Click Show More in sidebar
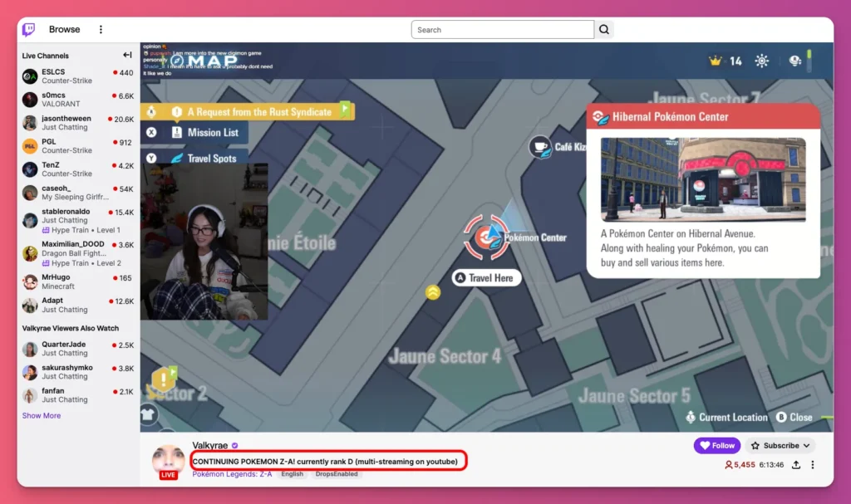This screenshot has height=504, width=851. coord(42,415)
